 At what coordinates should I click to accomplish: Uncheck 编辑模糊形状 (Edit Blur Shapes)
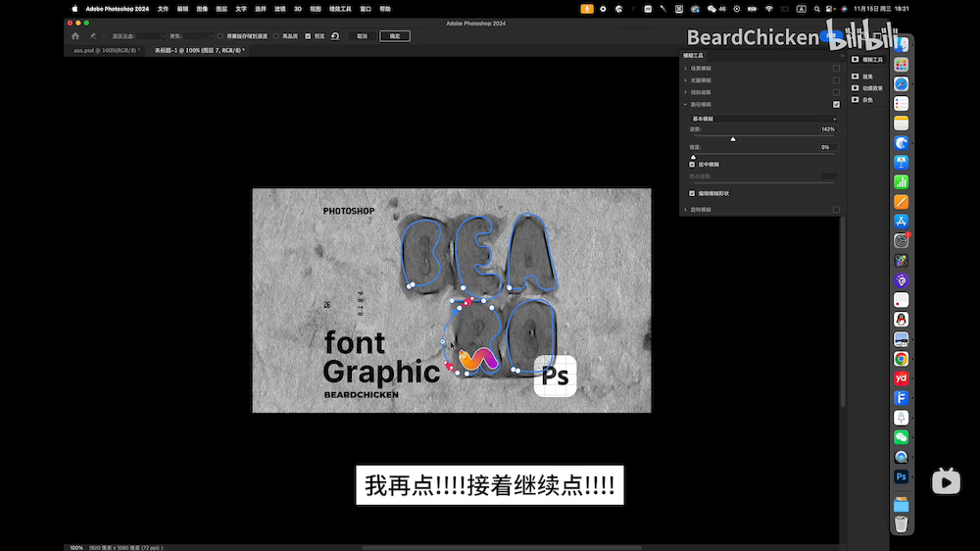(692, 193)
